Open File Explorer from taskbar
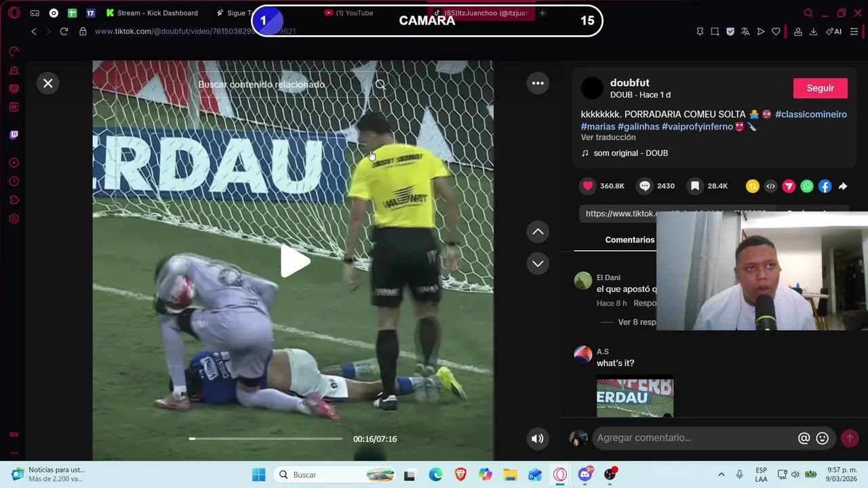Screen dimensions: 868x488 coord(510,474)
